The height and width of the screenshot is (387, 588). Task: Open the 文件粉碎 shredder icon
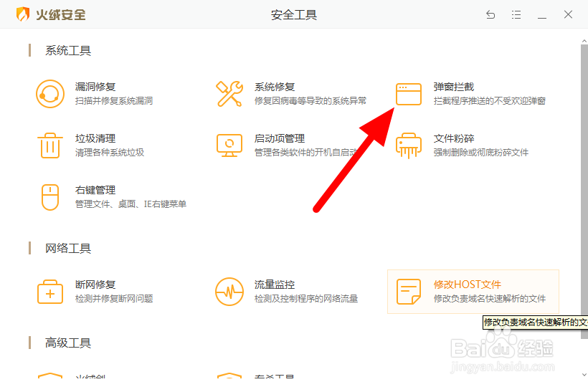click(409, 145)
